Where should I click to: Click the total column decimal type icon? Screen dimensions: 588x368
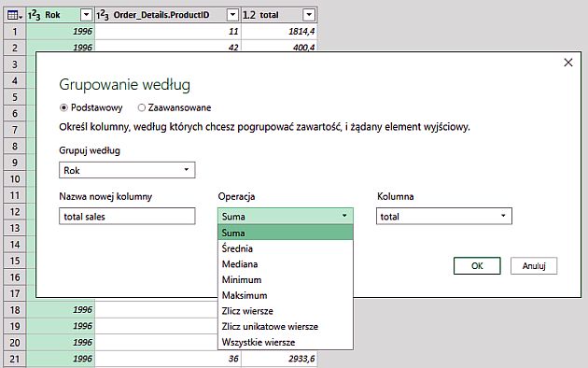(249, 15)
